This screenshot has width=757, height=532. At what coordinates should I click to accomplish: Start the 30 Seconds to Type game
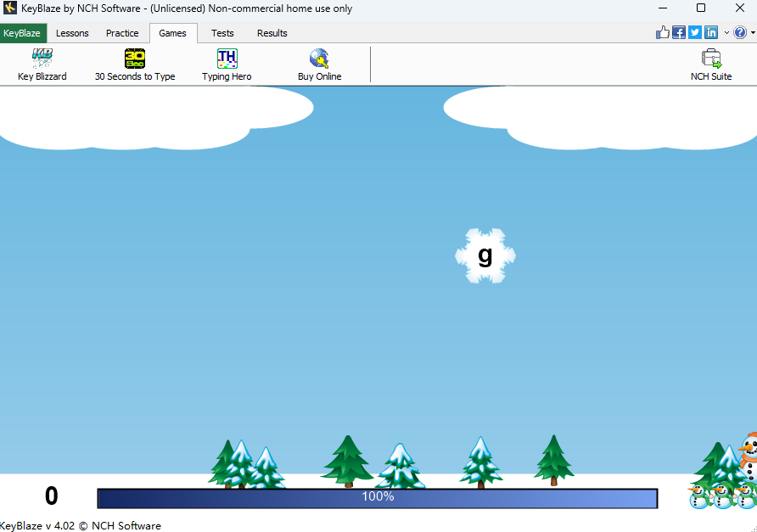(x=135, y=64)
